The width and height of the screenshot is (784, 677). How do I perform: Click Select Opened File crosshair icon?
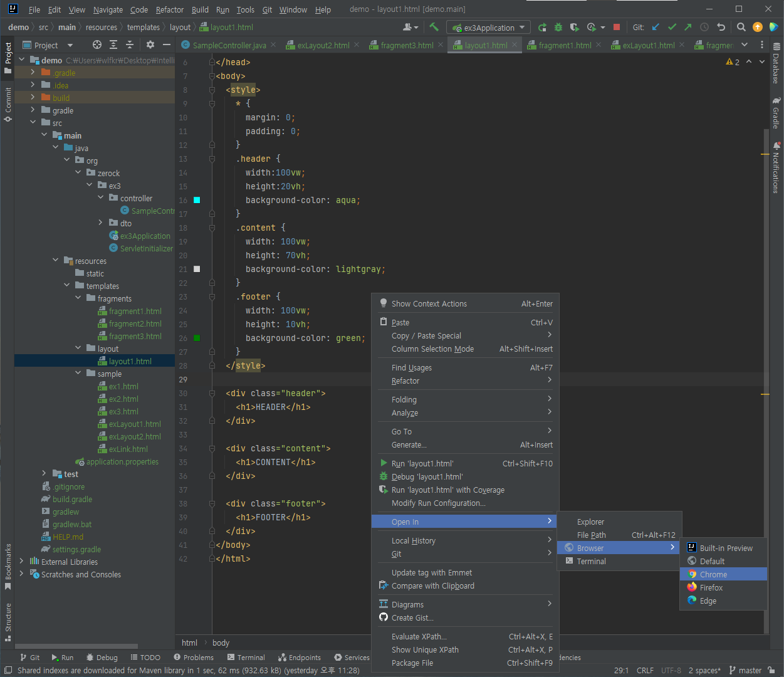[x=97, y=45]
